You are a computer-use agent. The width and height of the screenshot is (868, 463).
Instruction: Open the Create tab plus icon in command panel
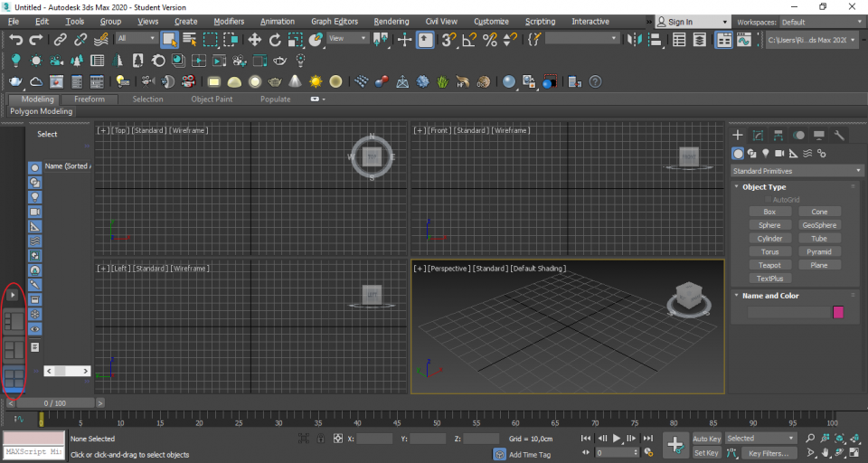(x=738, y=135)
